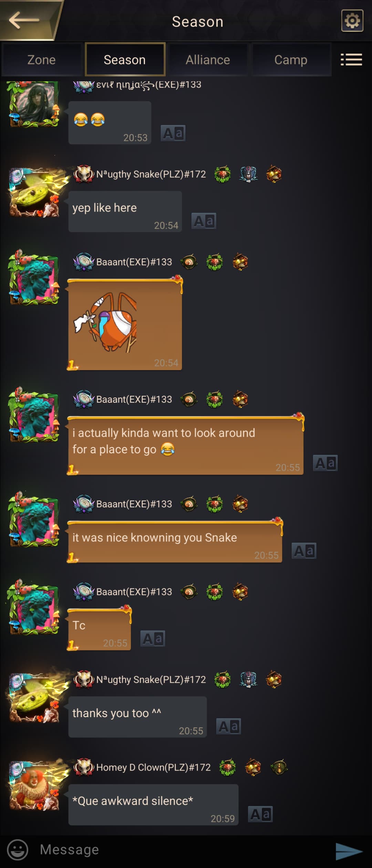The width and height of the screenshot is (372, 868).
Task: Translate the 'yep like here' message
Action: click(x=204, y=221)
